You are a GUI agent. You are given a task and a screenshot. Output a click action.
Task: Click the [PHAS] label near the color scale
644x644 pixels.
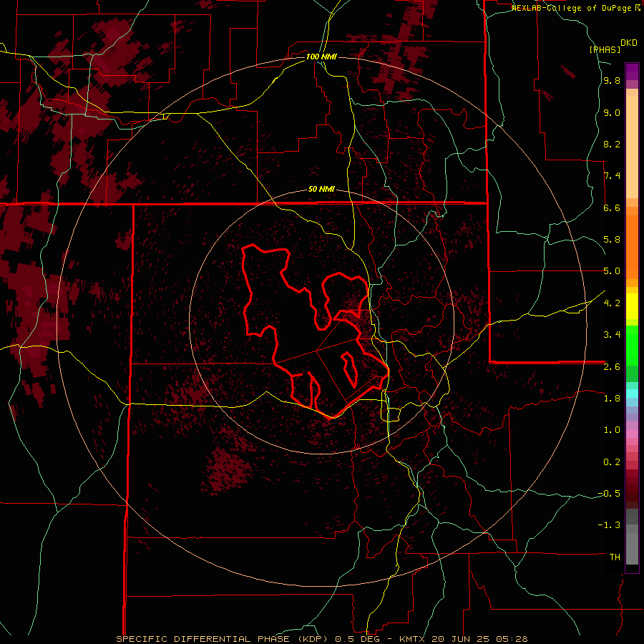(605, 49)
